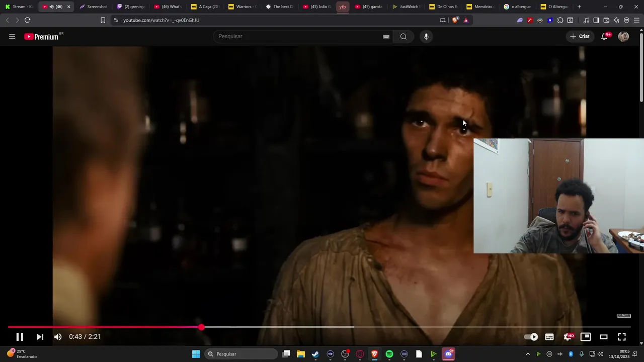The image size is (644, 362).
Task: Open Spotify from the taskbar
Action: click(389, 354)
